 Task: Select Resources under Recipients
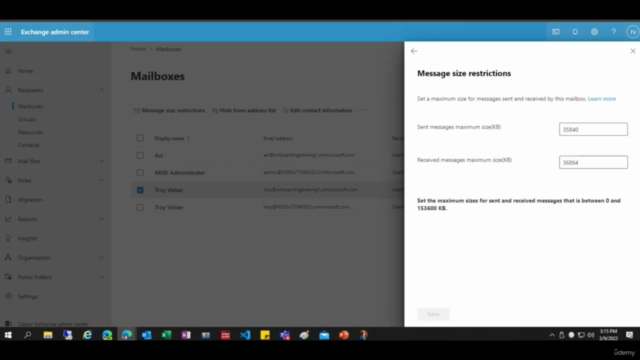(x=30, y=132)
